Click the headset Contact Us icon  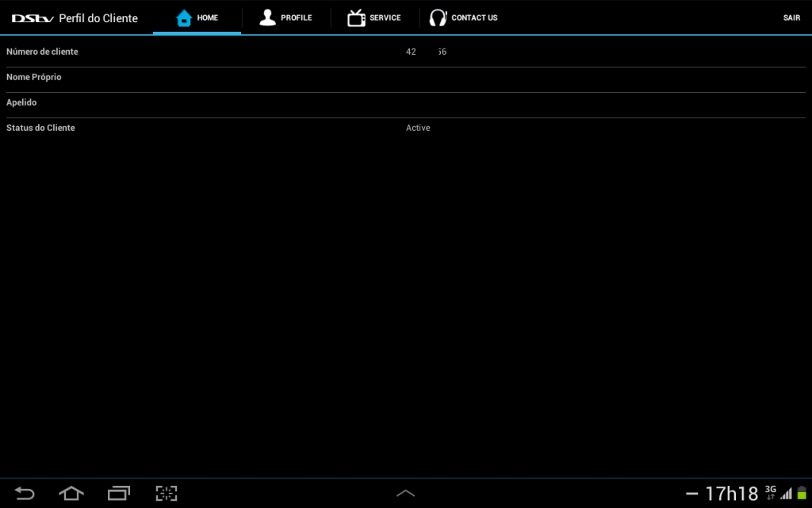click(x=438, y=17)
